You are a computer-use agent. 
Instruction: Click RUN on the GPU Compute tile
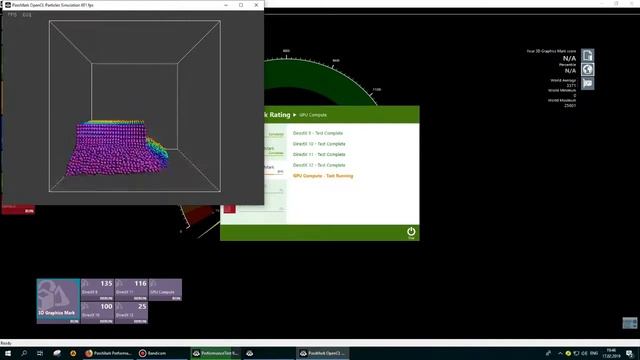pyautogui.click(x=176, y=298)
